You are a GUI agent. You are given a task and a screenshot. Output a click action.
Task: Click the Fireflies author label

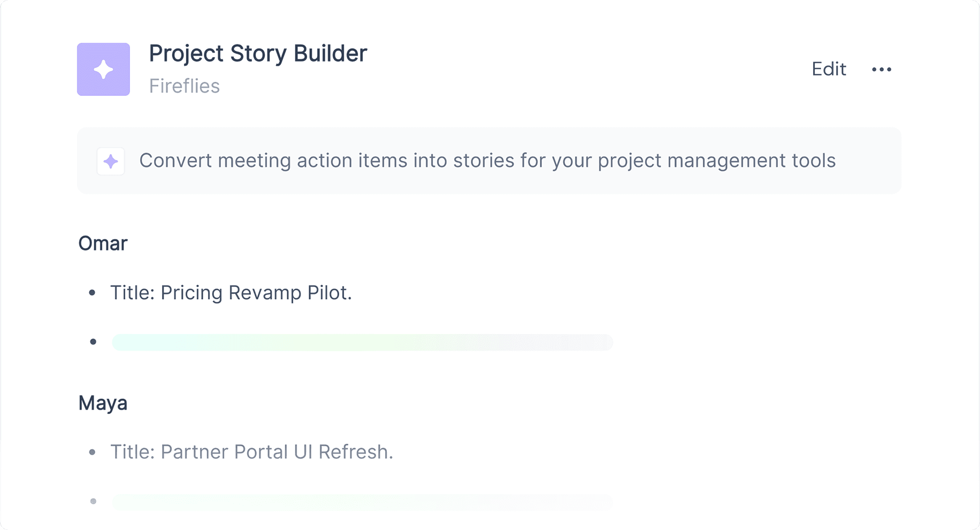(x=184, y=86)
